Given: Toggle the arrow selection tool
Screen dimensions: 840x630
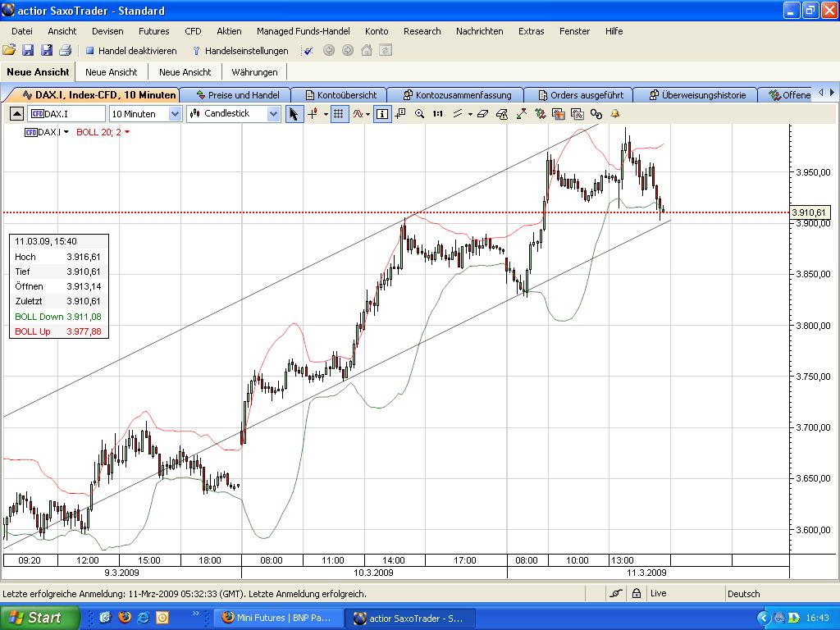Looking at the screenshot, I should click(x=294, y=114).
